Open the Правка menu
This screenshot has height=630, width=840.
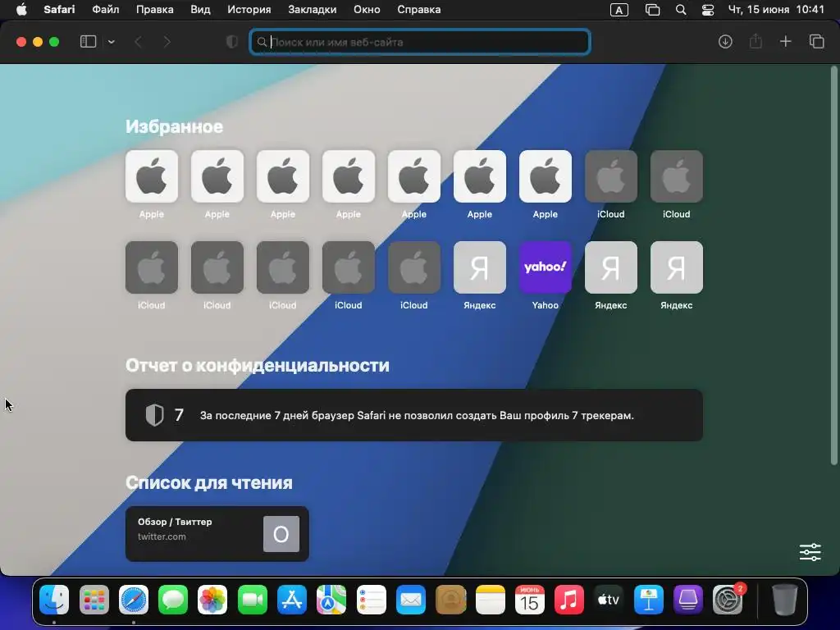154,10
